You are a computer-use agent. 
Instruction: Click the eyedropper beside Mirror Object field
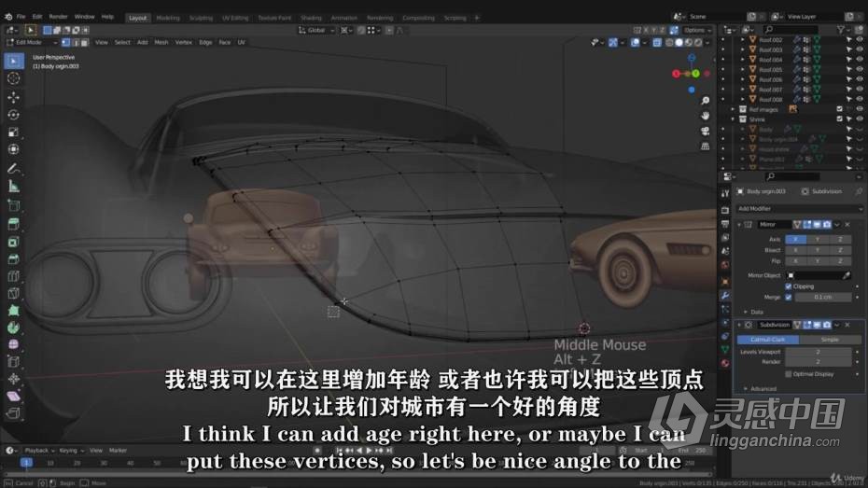click(x=847, y=275)
